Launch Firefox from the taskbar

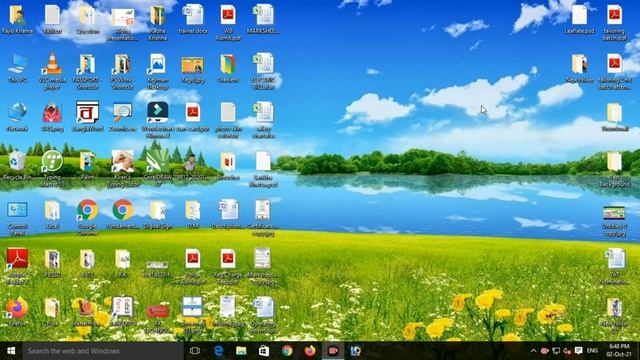pos(310,351)
